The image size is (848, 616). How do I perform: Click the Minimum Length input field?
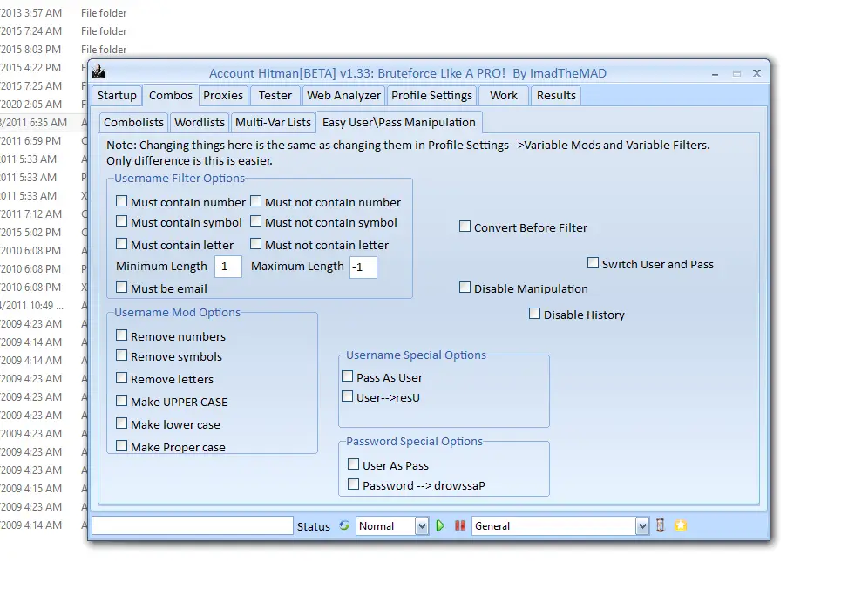point(227,267)
